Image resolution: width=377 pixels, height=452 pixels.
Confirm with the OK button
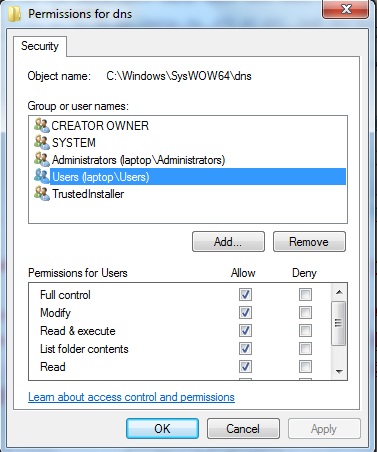(x=162, y=429)
